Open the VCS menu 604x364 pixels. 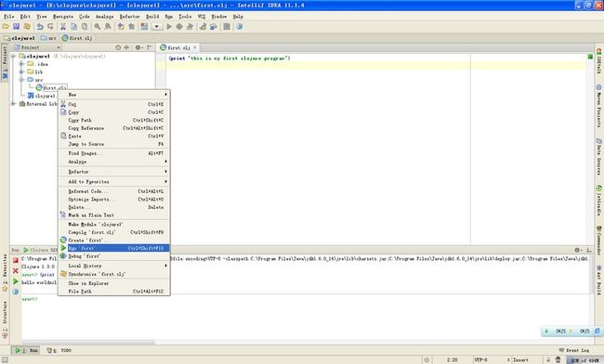pyautogui.click(x=201, y=17)
